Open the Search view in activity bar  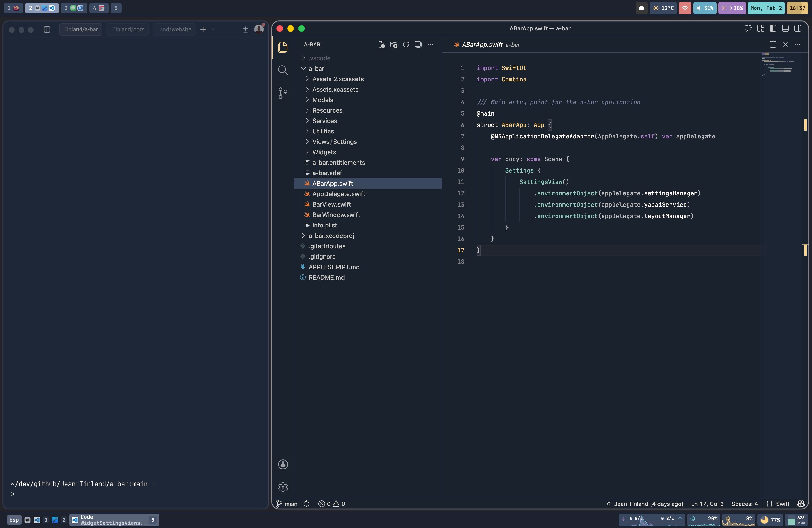pyautogui.click(x=283, y=70)
